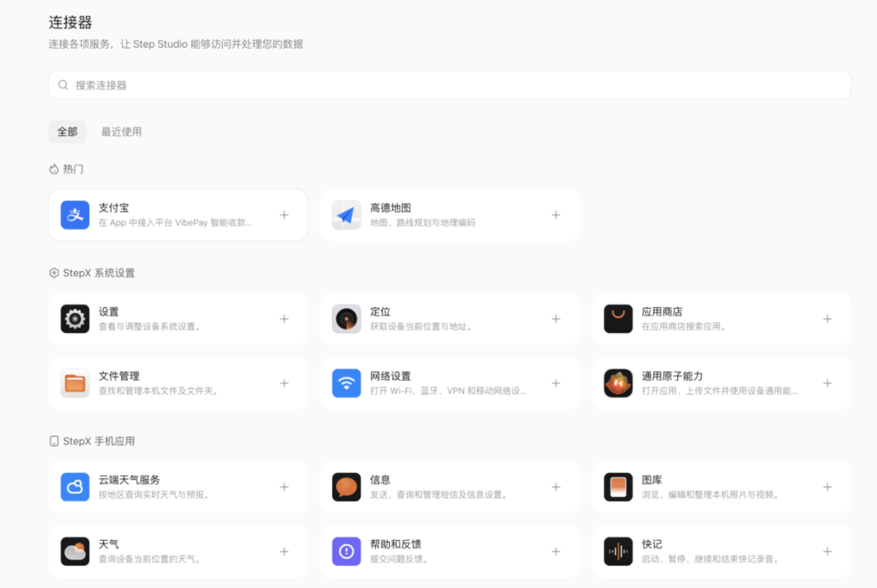Screen dimensions: 877x588
Task: Click the 快记 voice recorder icon
Action: (x=618, y=551)
